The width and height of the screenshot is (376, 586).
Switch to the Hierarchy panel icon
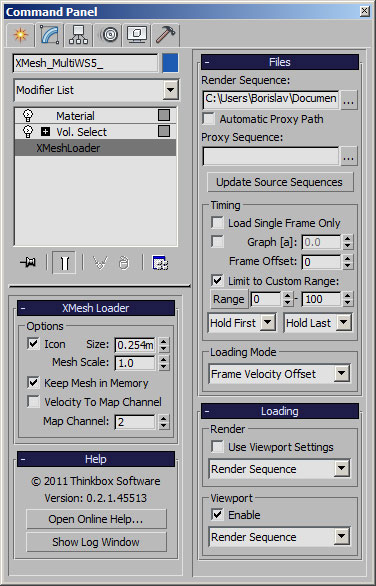pyautogui.click(x=78, y=35)
